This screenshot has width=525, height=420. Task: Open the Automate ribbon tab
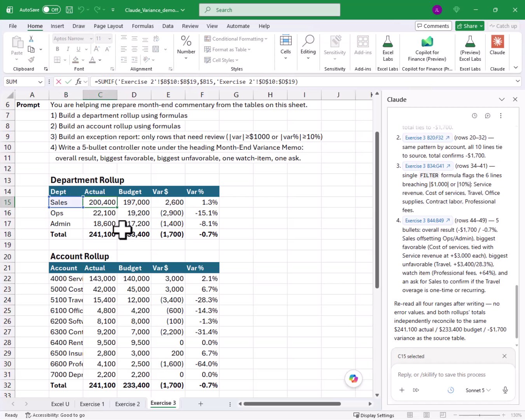click(x=238, y=26)
